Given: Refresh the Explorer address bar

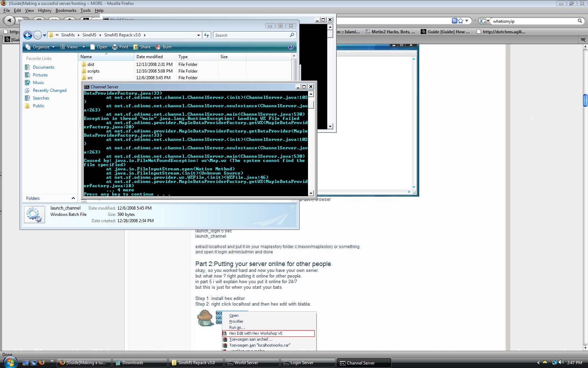Looking at the screenshot, I should tap(206, 35).
